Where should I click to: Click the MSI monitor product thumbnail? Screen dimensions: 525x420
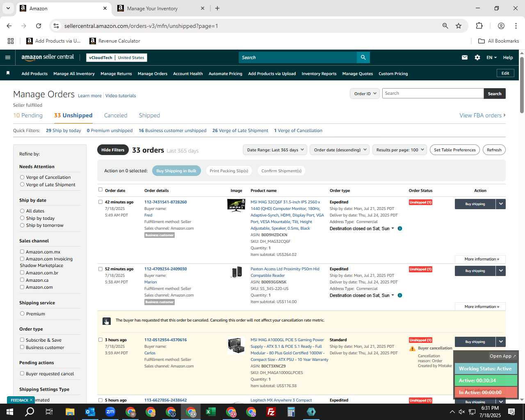coord(236,205)
